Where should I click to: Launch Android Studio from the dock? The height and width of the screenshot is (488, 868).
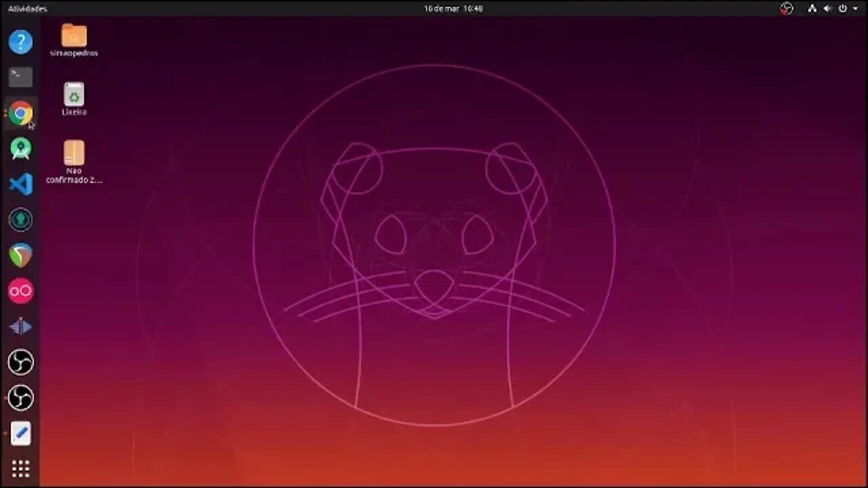pyautogui.click(x=20, y=148)
